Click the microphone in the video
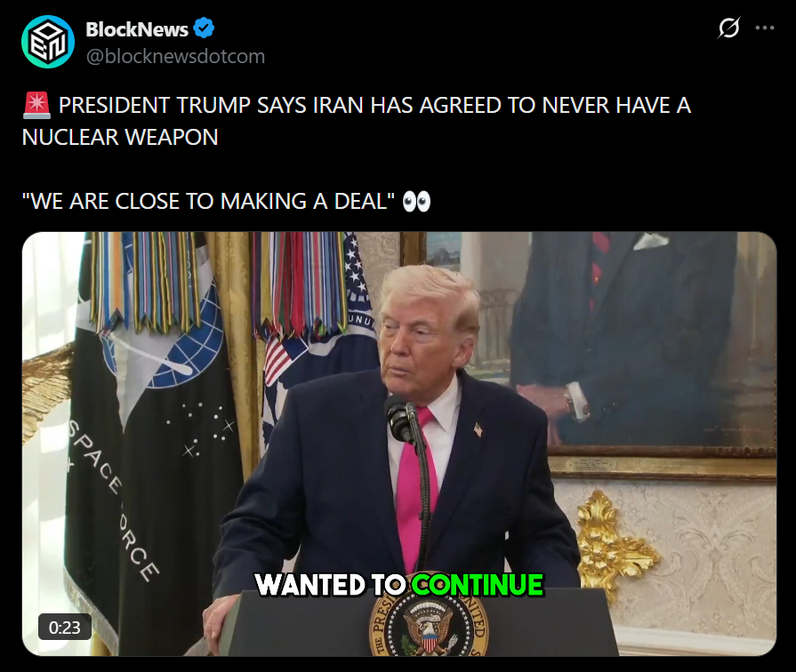The height and width of the screenshot is (672, 796). pos(400,419)
